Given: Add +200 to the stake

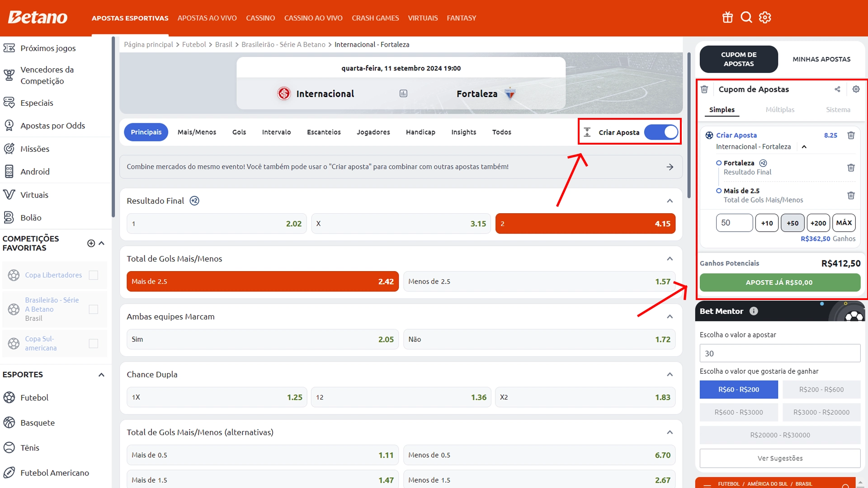Looking at the screenshot, I should pyautogui.click(x=818, y=223).
